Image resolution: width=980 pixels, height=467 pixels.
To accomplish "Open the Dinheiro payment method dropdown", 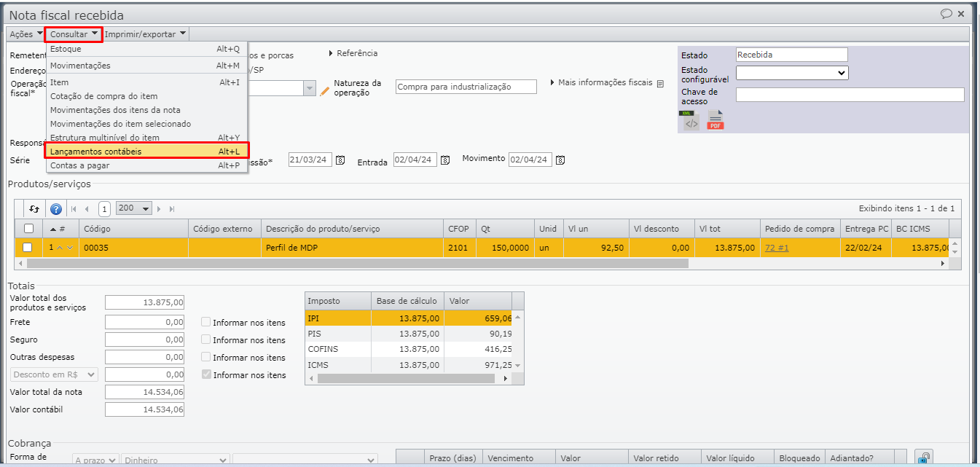I will pos(175,460).
